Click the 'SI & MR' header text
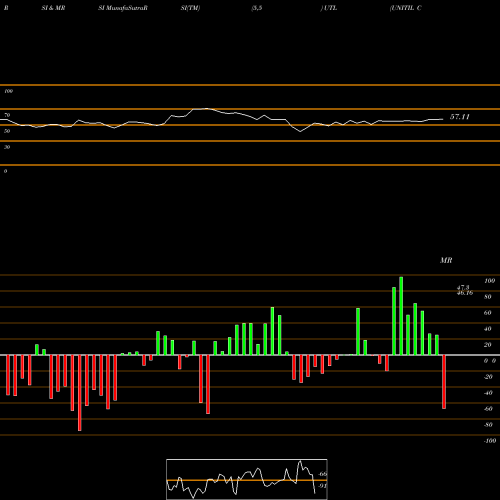500x500 pixels. tap(53, 8)
